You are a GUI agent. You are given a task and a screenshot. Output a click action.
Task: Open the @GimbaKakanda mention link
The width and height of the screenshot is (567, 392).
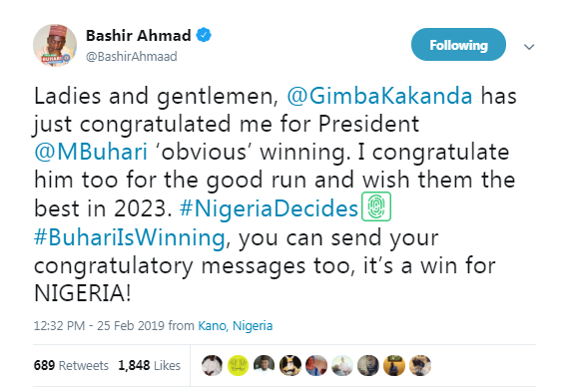click(x=379, y=96)
